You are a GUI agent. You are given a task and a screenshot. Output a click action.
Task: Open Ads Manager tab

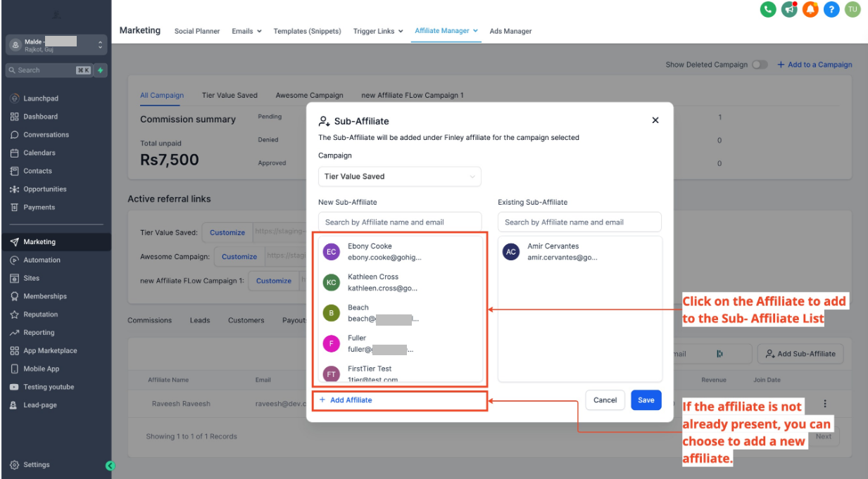point(510,31)
